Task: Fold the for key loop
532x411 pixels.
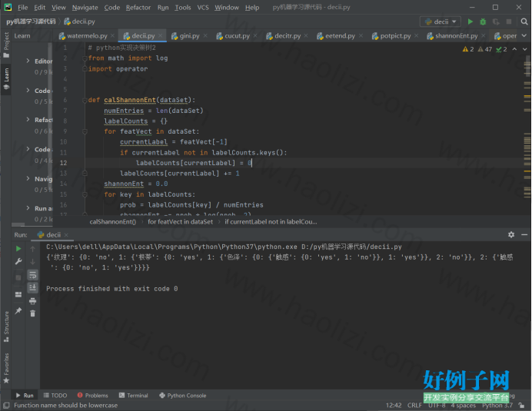Action: [85, 194]
